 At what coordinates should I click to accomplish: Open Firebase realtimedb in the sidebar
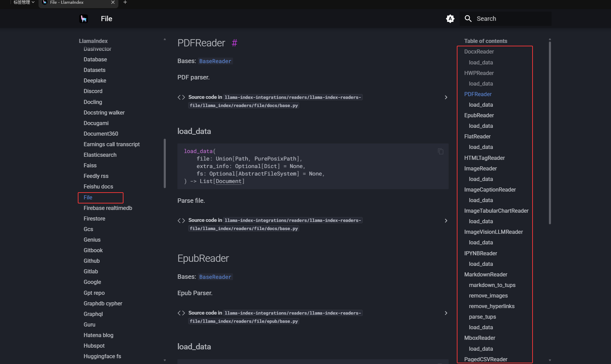(x=108, y=208)
